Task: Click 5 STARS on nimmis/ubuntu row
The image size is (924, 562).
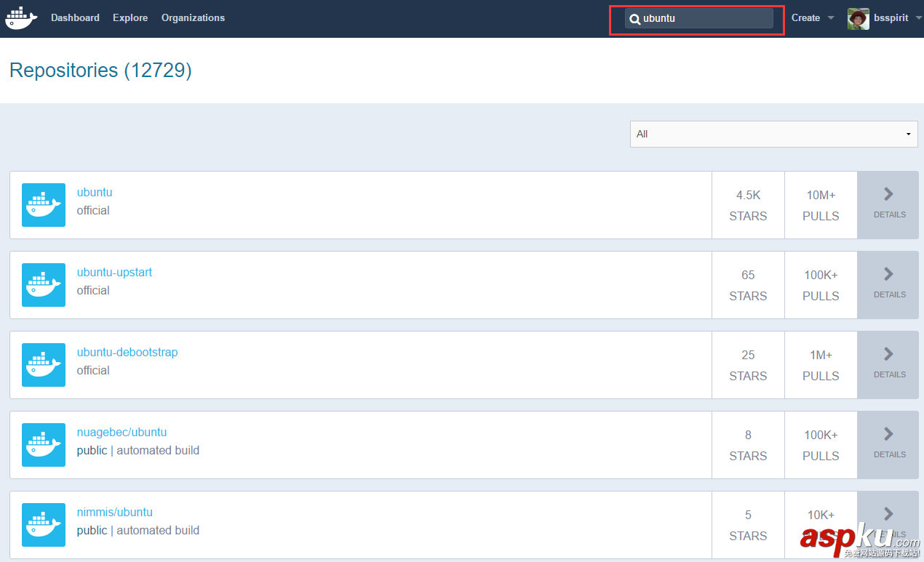Action: [748, 525]
